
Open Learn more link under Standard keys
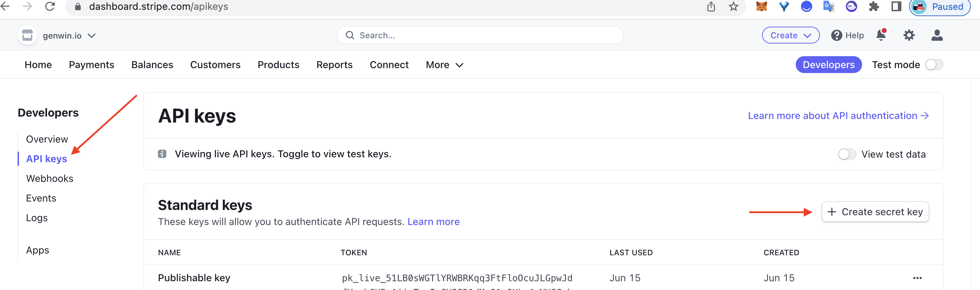(433, 222)
